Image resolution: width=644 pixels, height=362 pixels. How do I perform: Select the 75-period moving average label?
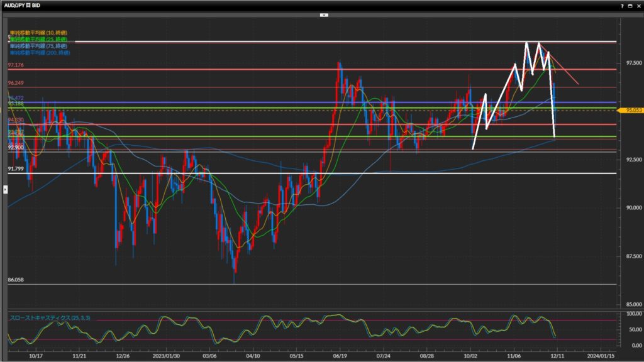(x=38, y=46)
